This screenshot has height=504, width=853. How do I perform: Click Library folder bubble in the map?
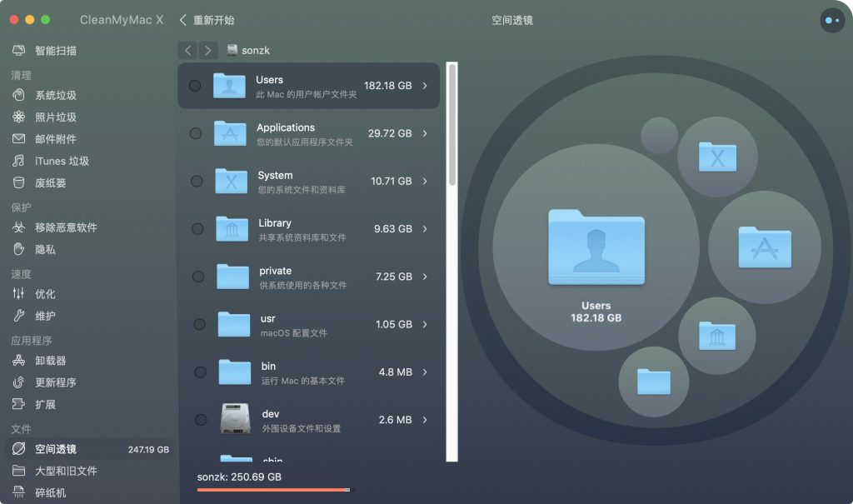point(717,336)
